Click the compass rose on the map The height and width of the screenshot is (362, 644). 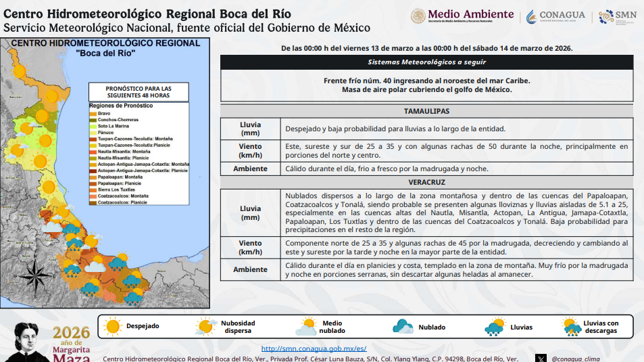coord(30,273)
